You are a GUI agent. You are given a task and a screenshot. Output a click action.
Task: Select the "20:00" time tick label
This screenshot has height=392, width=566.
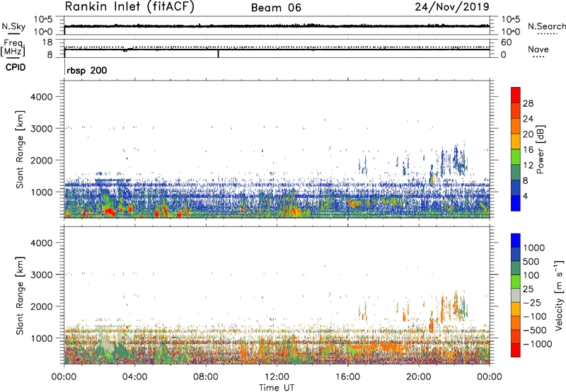point(418,377)
